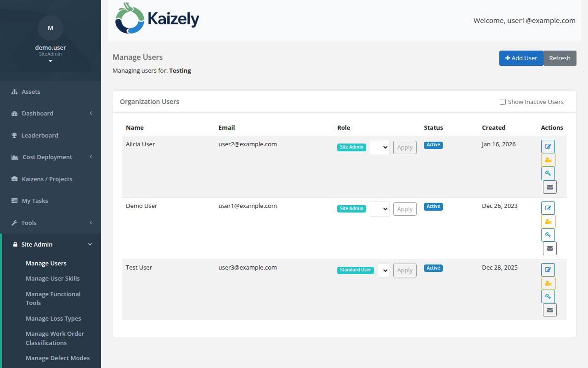Deactivate Test User account
Screen dimensions: 588x368
coord(548,283)
